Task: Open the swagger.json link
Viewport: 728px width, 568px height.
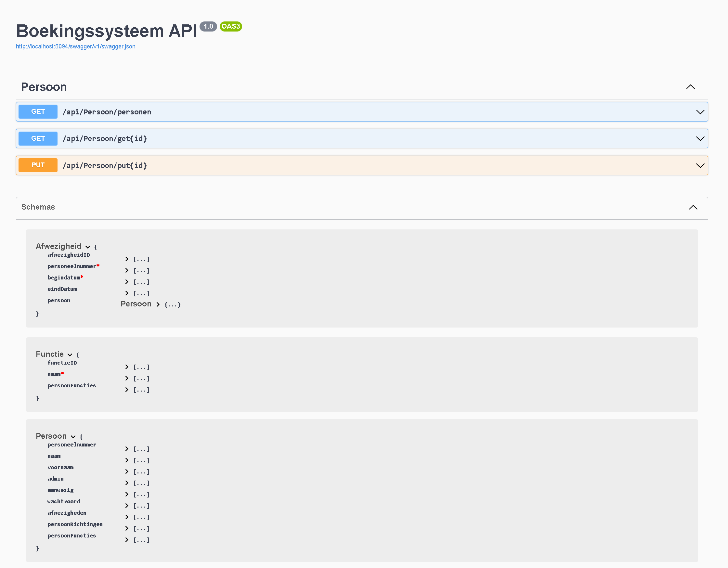Action: point(76,46)
